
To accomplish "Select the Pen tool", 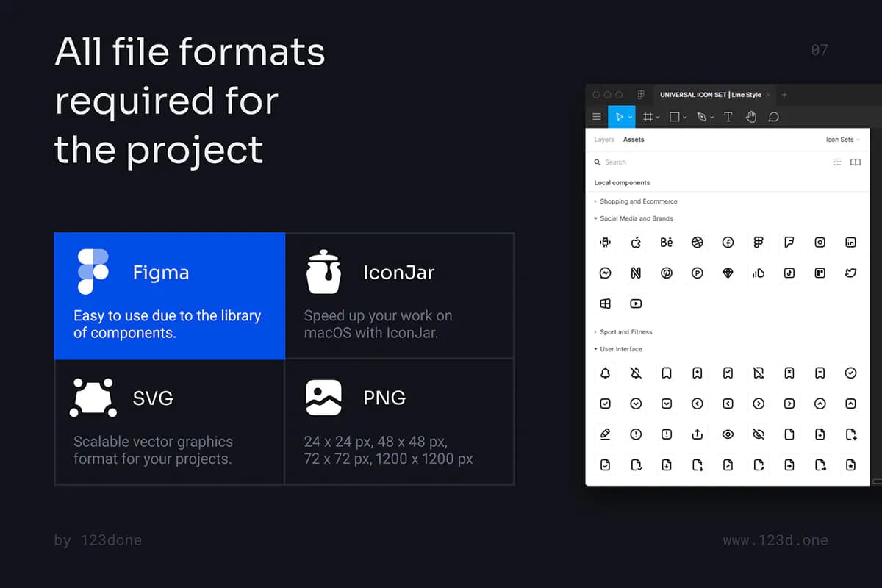I will [701, 117].
